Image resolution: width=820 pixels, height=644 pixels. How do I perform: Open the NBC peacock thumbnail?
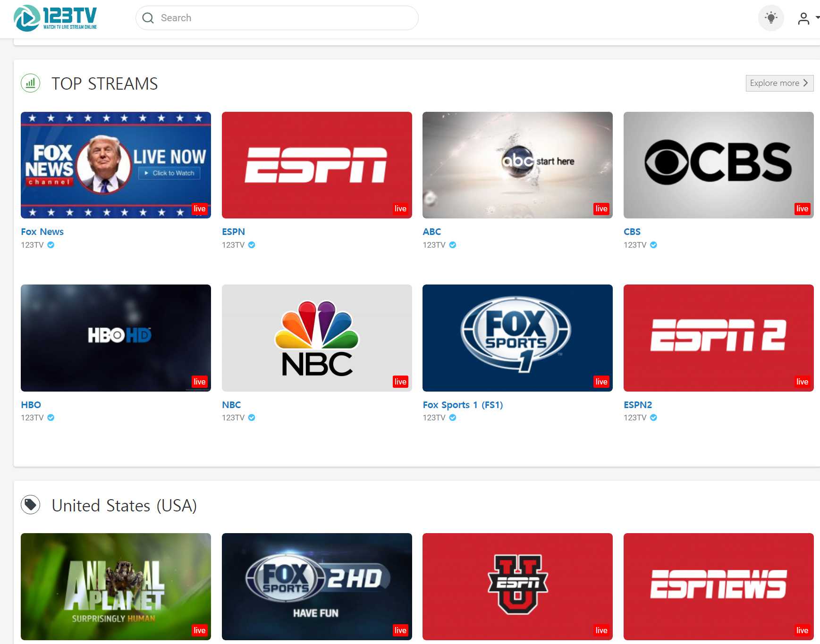[317, 338]
